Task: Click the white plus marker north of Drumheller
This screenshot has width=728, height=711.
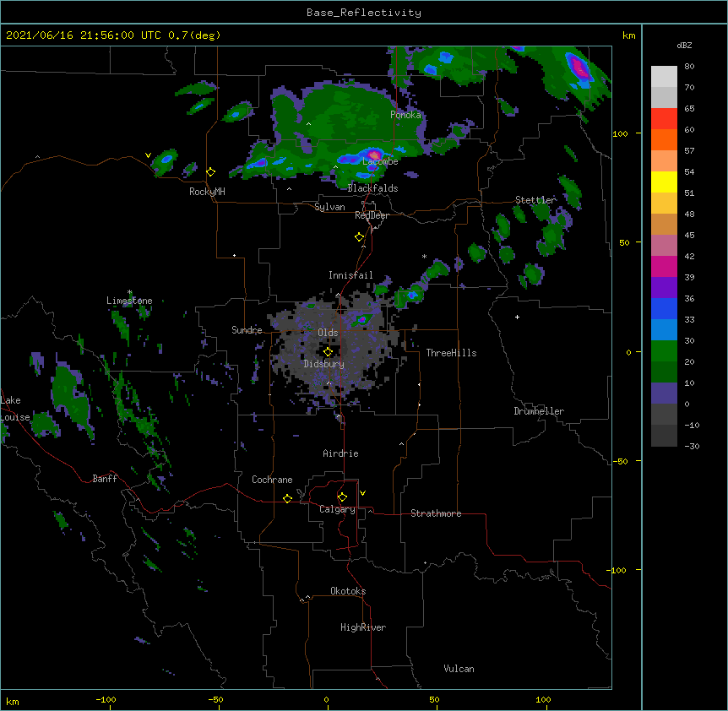Action: 517,317
